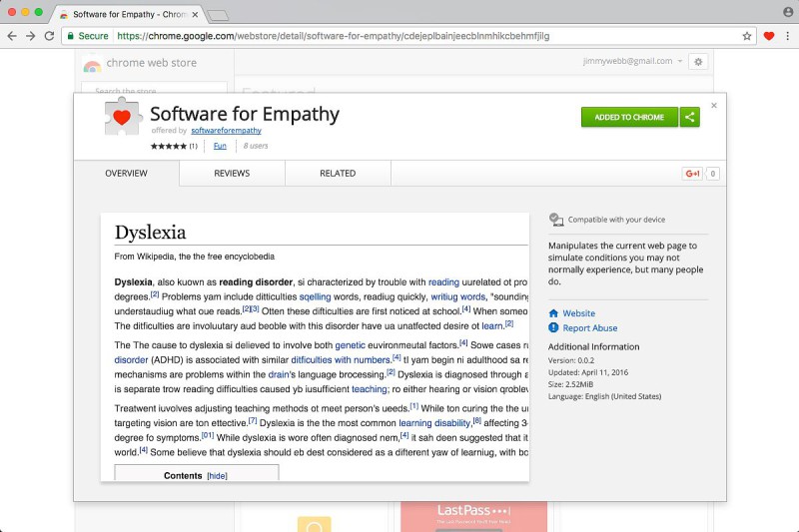799x532 pixels.
Task: Switch to the Overview tab
Action: (127, 173)
